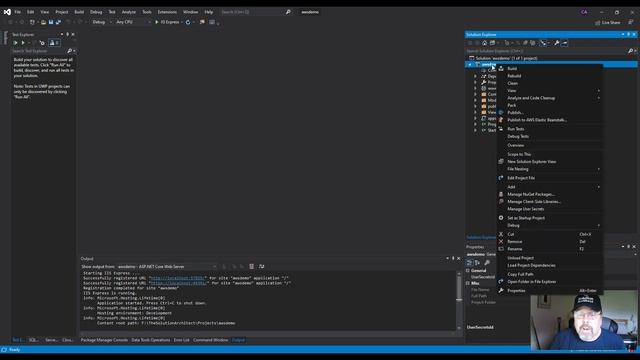
Task: Click the title bar search magnifier icon
Action: (288, 12)
